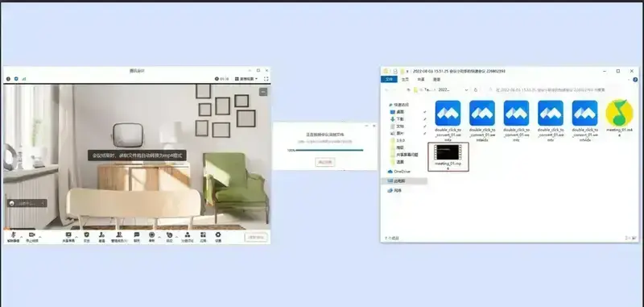Image resolution: width=644 pixels, height=307 pixels.
Task: Select the double_click_to_convert_01.wemtc file
Action: coord(516,120)
